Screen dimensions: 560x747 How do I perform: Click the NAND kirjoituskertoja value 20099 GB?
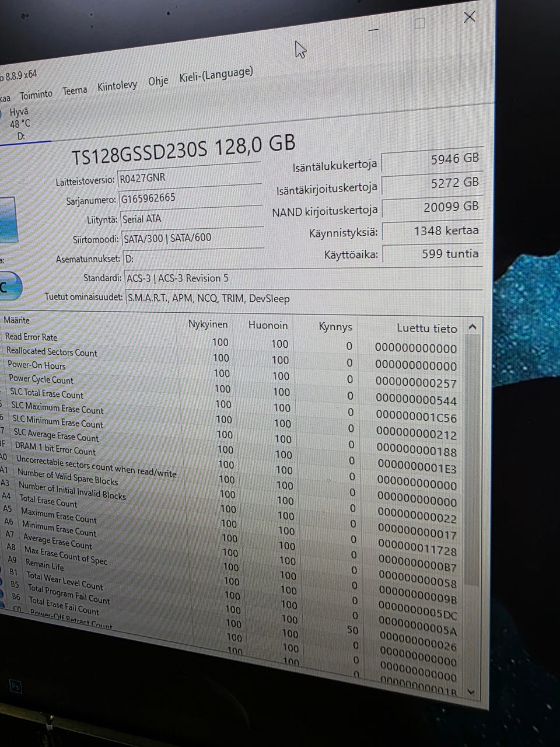click(x=432, y=207)
